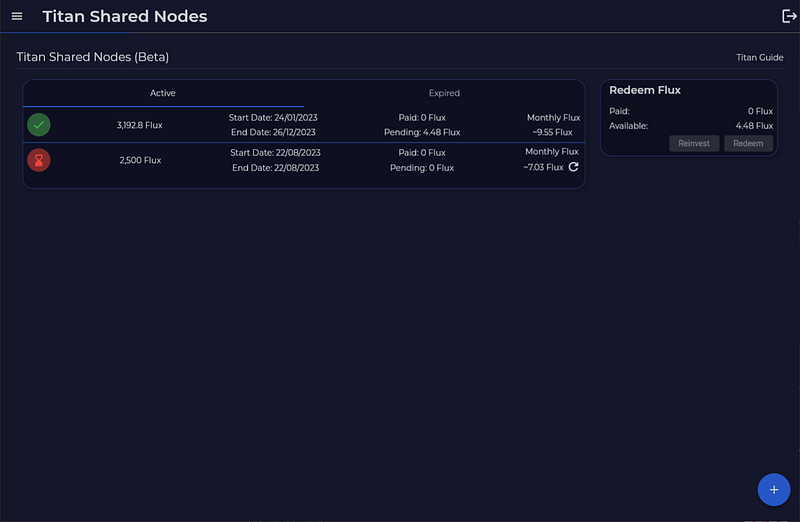Switch to the Expired tab
The width and height of the screenshot is (800, 522).
[x=444, y=93]
